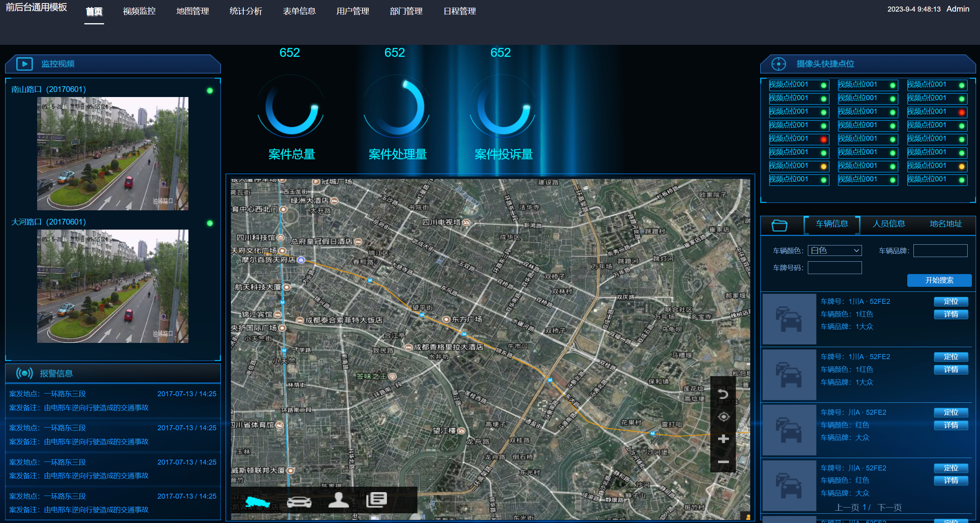Open the 用户管理 menu
This screenshot has height=523, width=980.
tap(353, 11)
